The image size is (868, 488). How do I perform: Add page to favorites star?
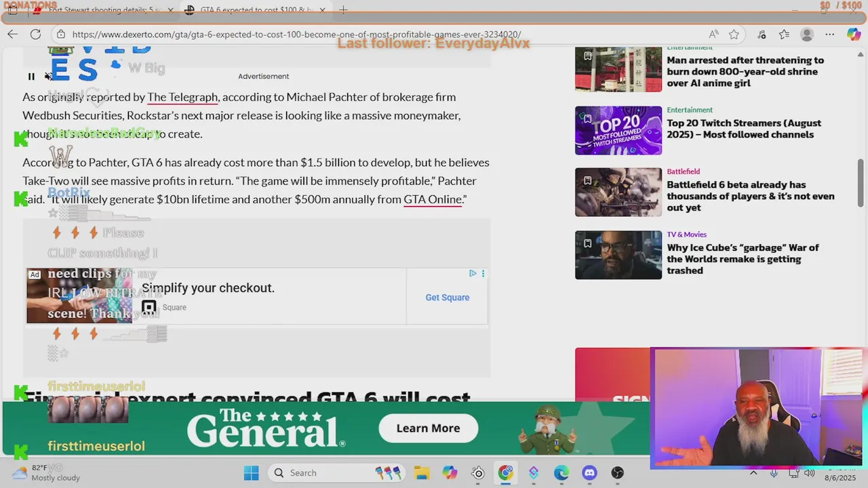coord(734,34)
